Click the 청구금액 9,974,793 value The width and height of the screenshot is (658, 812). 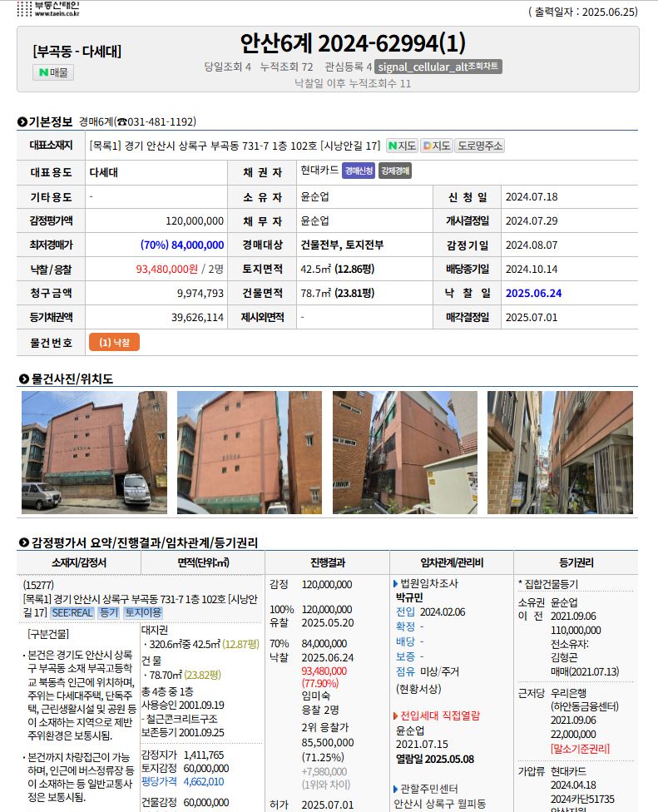click(x=200, y=293)
